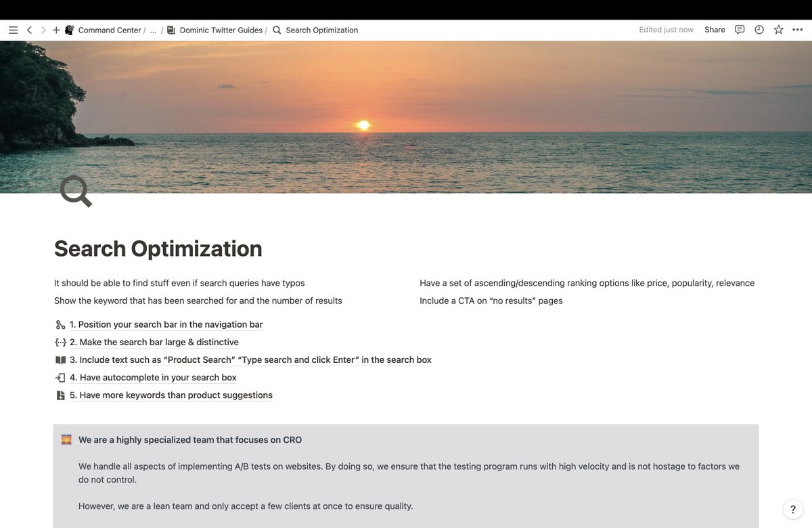
Task: Open the comments panel icon
Action: tap(740, 29)
